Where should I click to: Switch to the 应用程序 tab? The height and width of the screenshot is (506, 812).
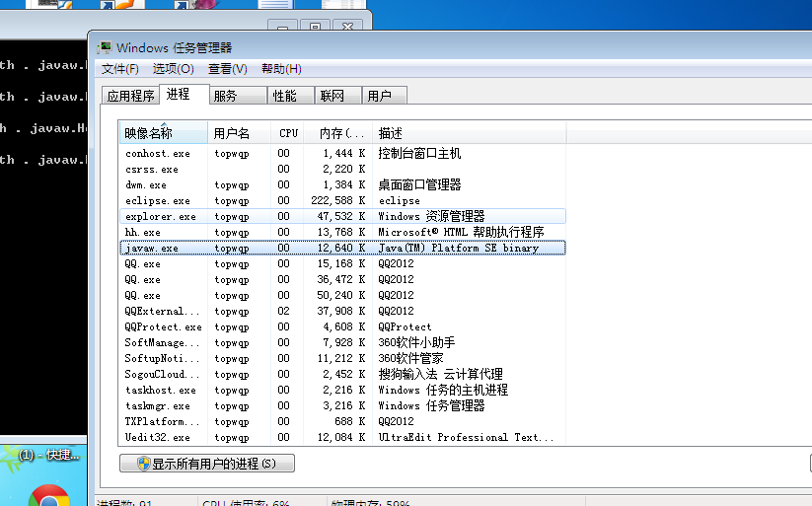pyautogui.click(x=130, y=96)
